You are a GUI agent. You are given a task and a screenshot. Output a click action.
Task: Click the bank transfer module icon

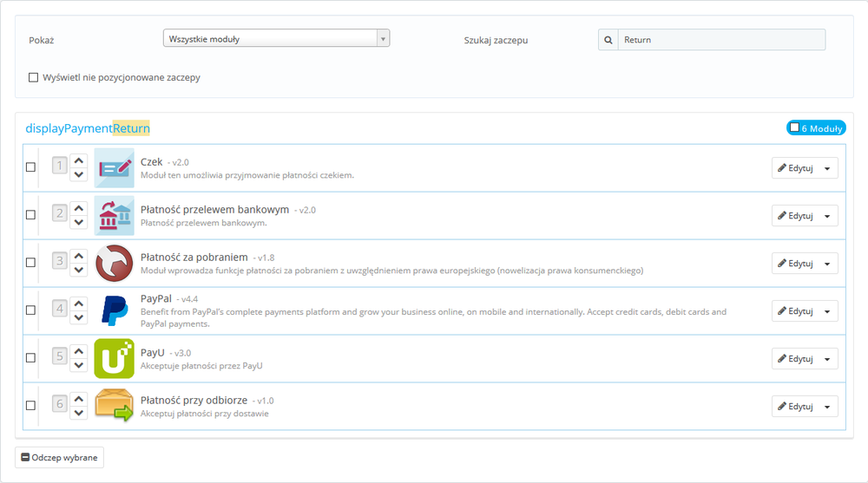(x=114, y=215)
